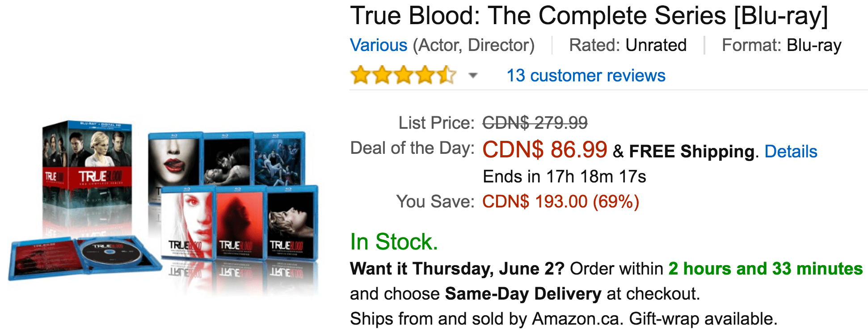The image size is (868, 330).
Task: Click the solid red season cover in bottom row
Action: [240, 224]
